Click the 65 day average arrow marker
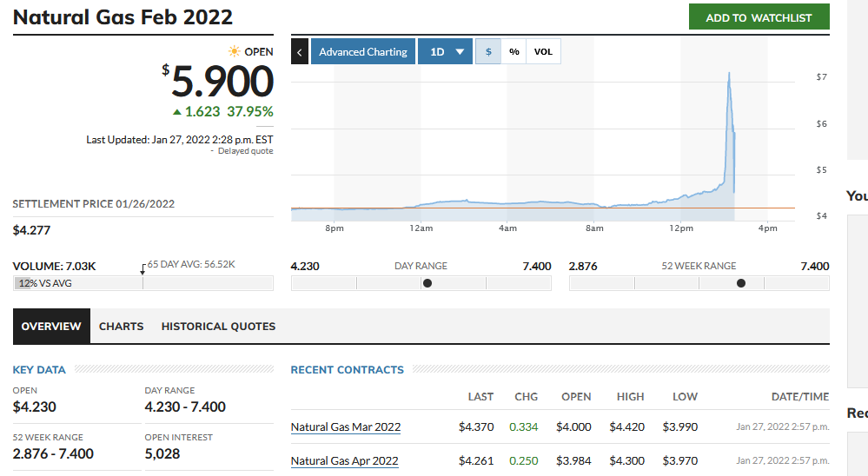Image resolution: width=868 pixels, height=476 pixels. tap(142, 269)
